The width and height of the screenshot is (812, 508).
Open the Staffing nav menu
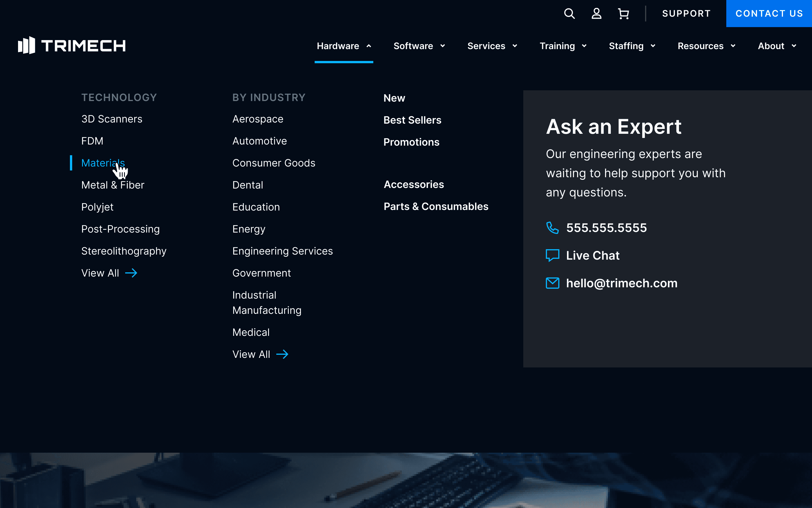click(x=626, y=46)
